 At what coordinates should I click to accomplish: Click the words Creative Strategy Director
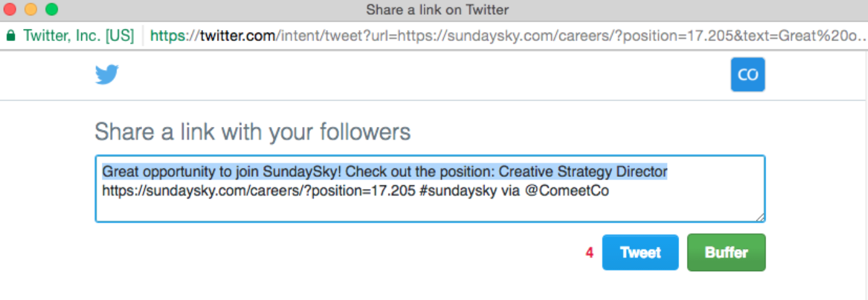pos(583,172)
